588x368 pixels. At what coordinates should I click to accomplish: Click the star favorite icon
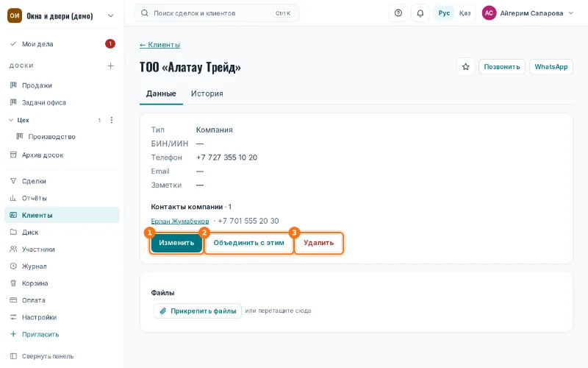pos(465,67)
